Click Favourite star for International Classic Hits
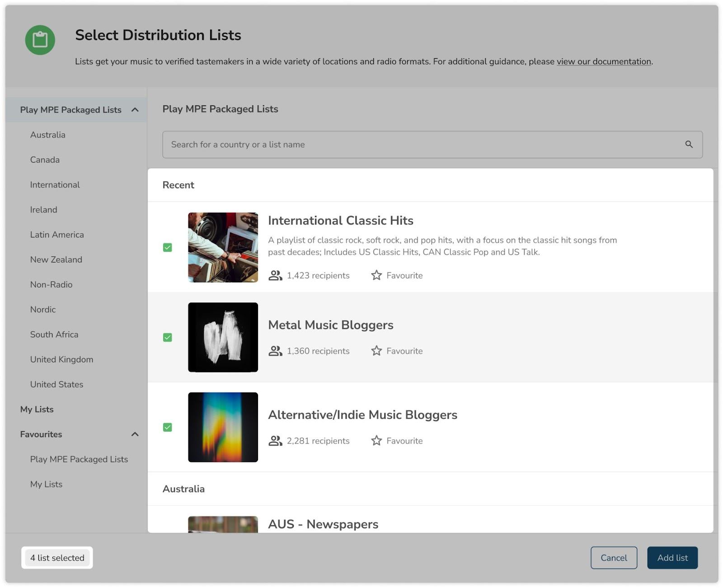 (376, 275)
